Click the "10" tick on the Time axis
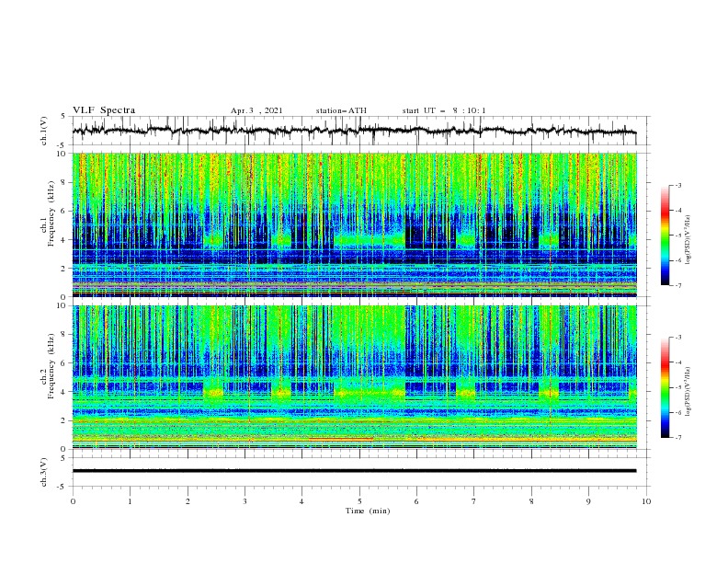The image size is (728, 563). [x=646, y=501]
